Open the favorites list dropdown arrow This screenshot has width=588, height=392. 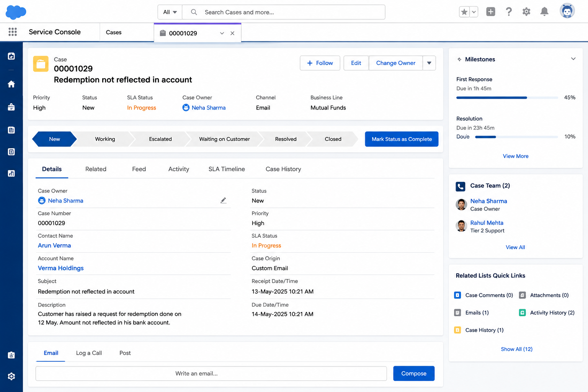point(474,12)
